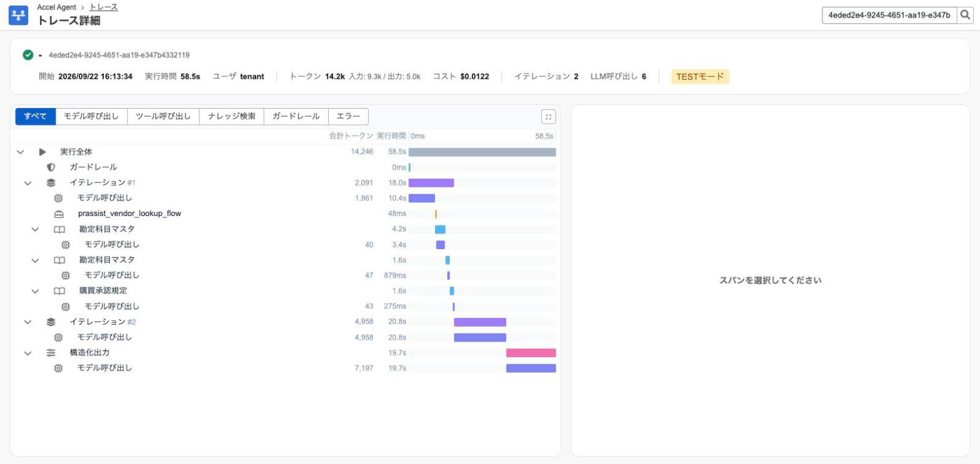Collapse the イテレーション #1 chevron
980x464 pixels.
click(x=27, y=183)
